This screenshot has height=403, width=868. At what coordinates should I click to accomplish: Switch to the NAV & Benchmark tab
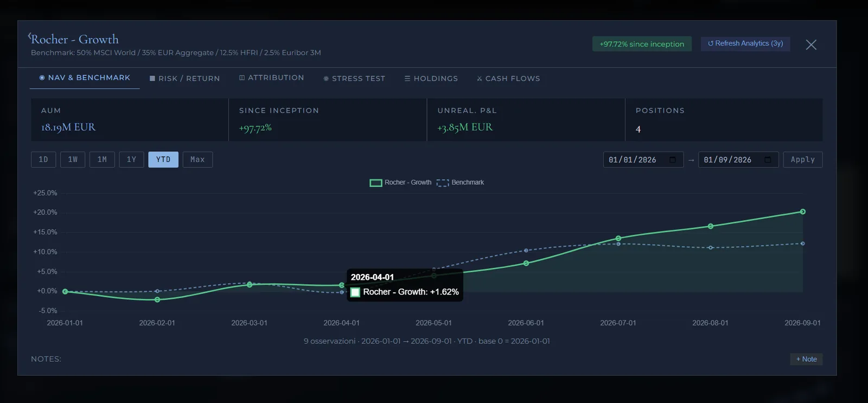(x=85, y=78)
